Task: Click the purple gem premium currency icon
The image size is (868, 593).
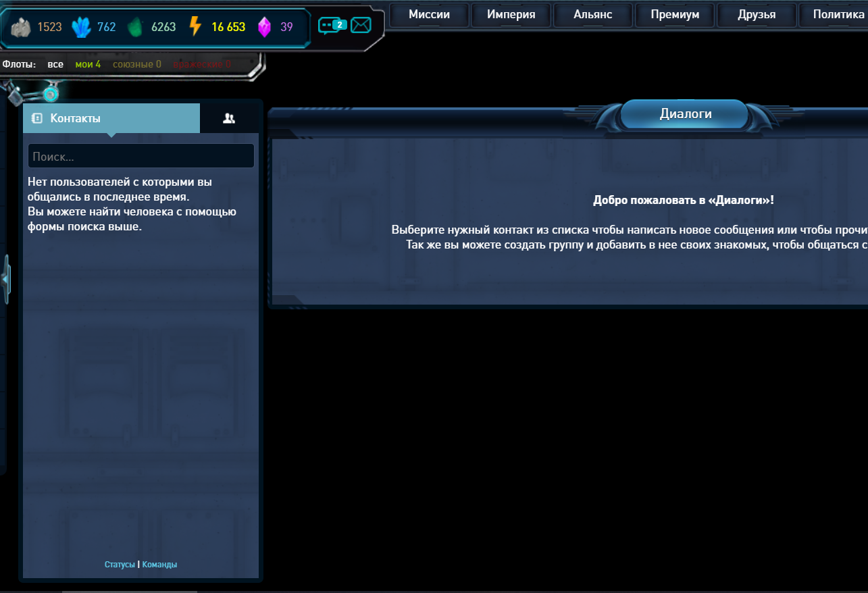Action: (x=265, y=27)
